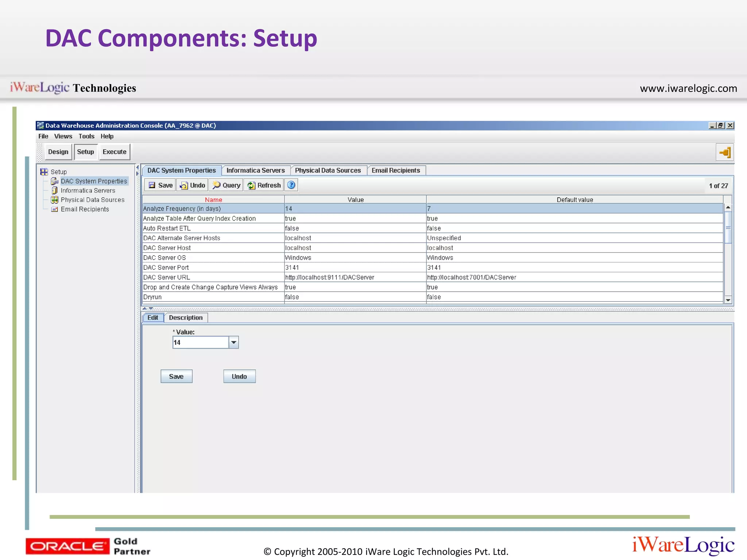Select the DAC Server URL row

point(433,277)
